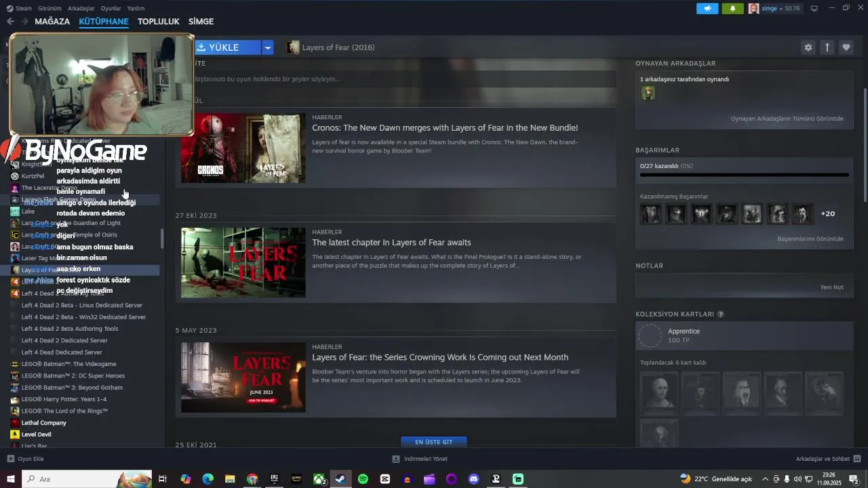The width and height of the screenshot is (868, 488).
Task: Open the Steam announcements megaphone button
Action: [707, 8]
